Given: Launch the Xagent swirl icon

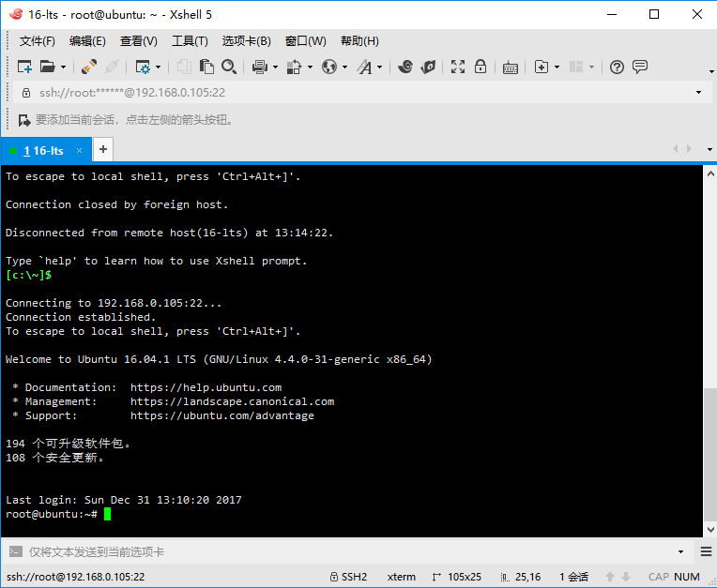Looking at the screenshot, I should [405, 67].
